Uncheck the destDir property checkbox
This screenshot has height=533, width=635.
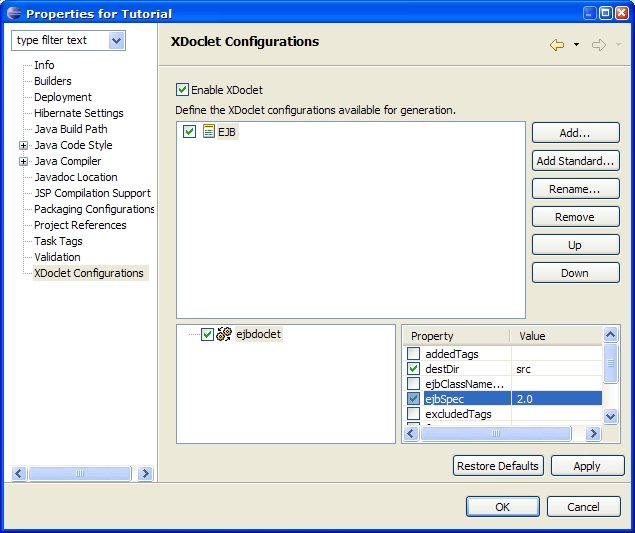[413, 369]
